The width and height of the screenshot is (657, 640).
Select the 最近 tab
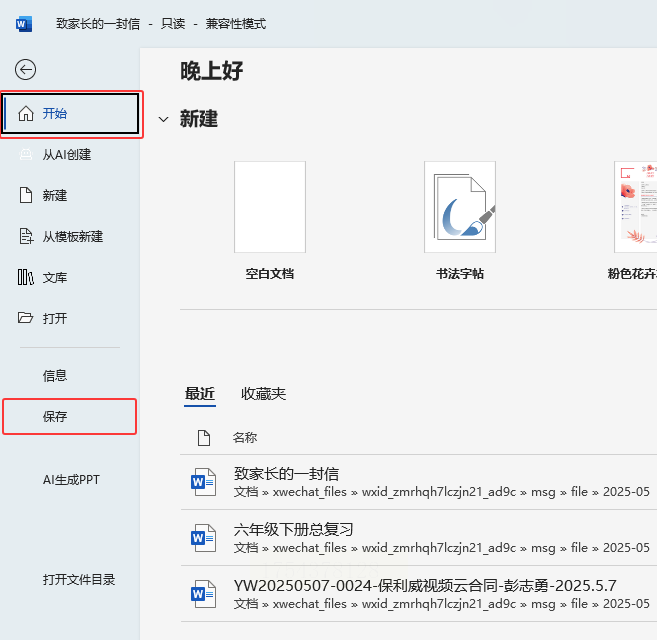[x=200, y=394]
